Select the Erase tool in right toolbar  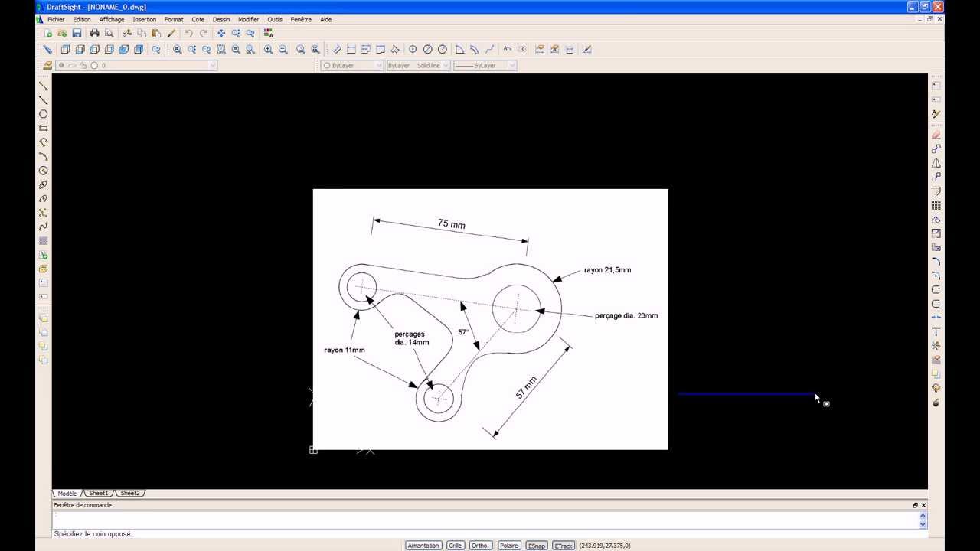[936, 135]
